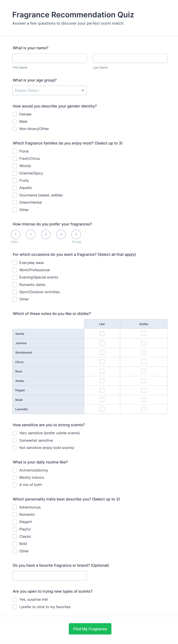Screen dimensions: 178x644
Task: Open the age group dropdown
Action: point(49,90)
